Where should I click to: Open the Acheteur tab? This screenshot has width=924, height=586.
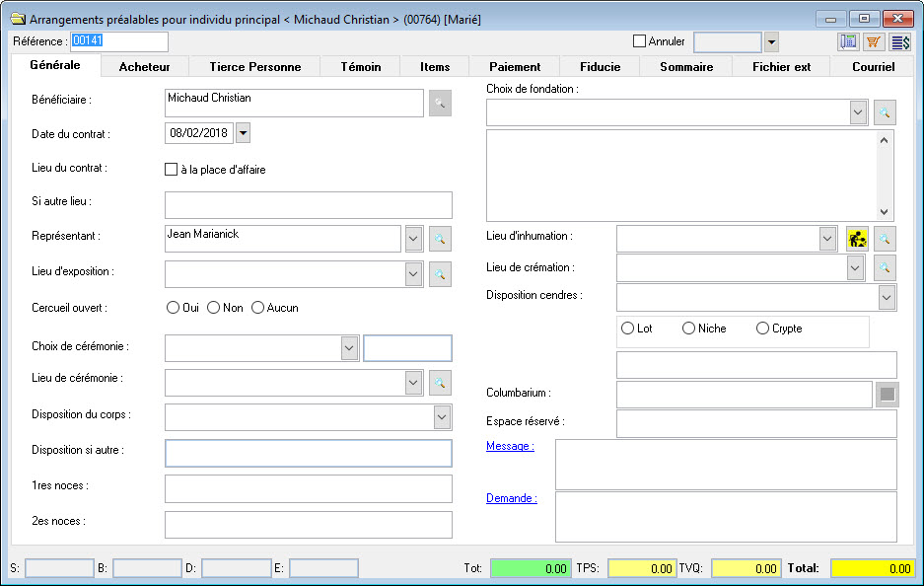tap(144, 67)
